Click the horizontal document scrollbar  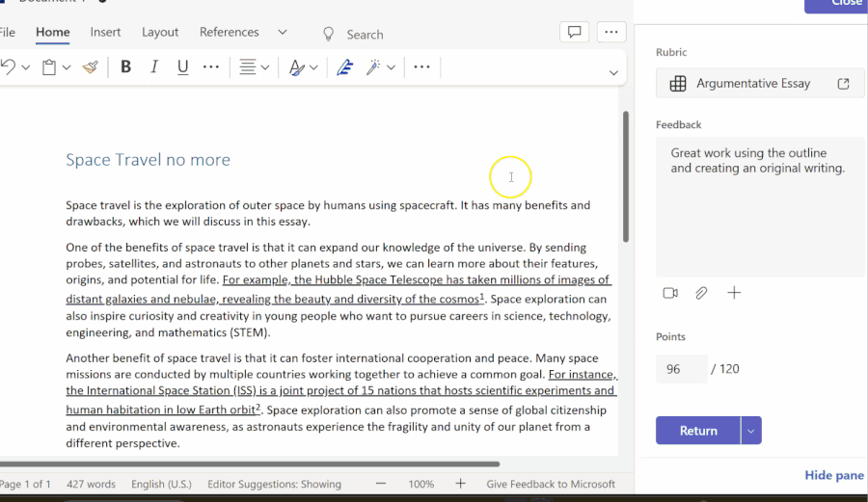249,463
